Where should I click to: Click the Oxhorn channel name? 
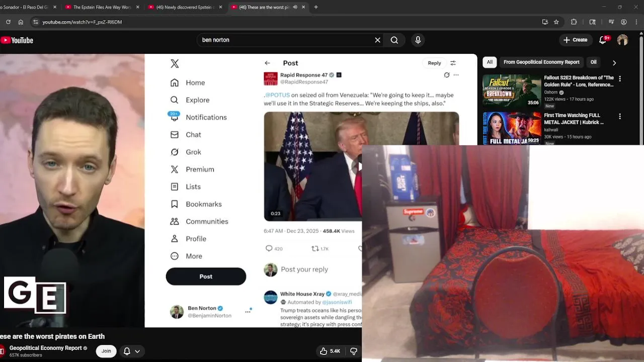[x=550, y=93]
